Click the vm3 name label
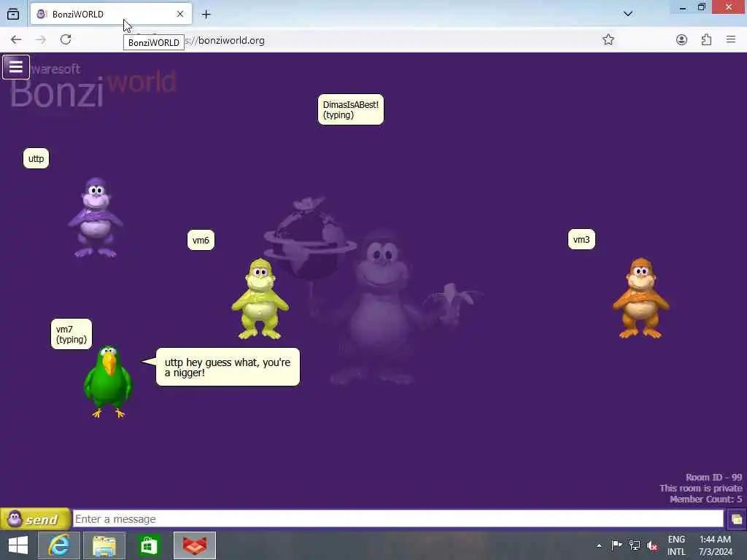Screen dimensions: 747x560 coord(581,239)
